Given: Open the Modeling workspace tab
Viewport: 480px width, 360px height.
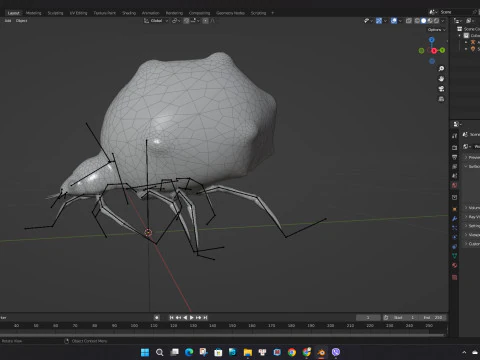Looking at the screenshot, I should tap(33, 13).
